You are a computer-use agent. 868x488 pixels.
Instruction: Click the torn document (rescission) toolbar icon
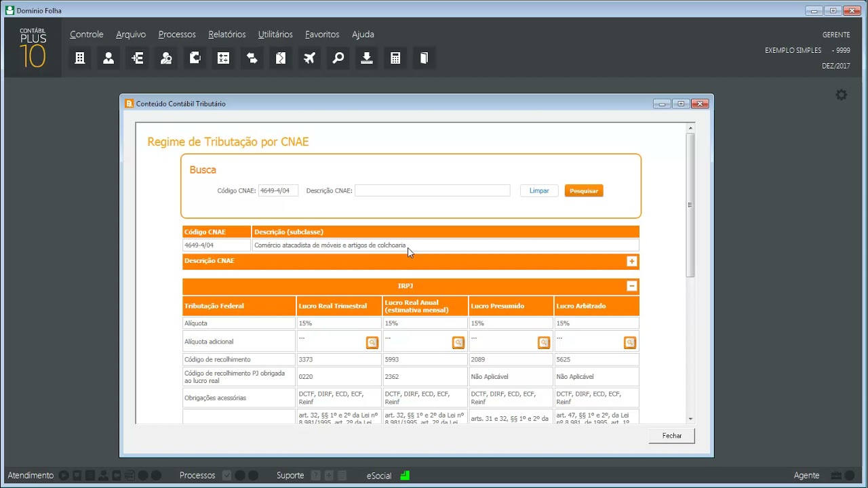pos(281,58)
